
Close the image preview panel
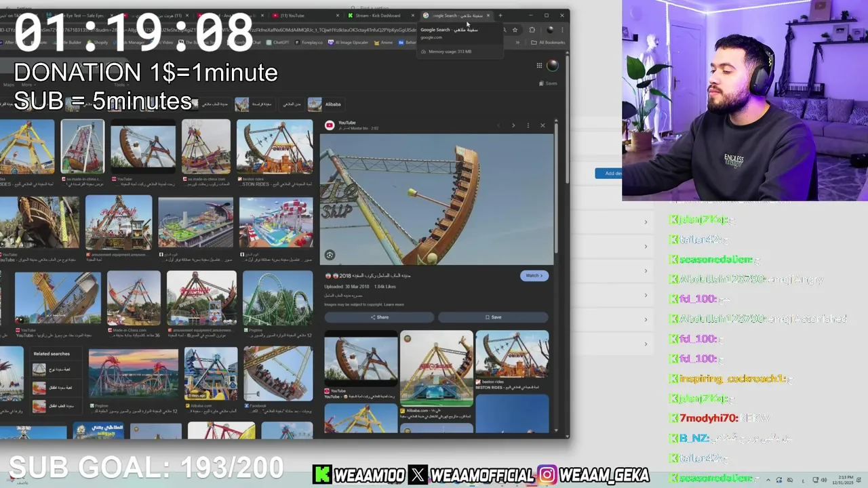pyautogui.click(x=542, y=125)
